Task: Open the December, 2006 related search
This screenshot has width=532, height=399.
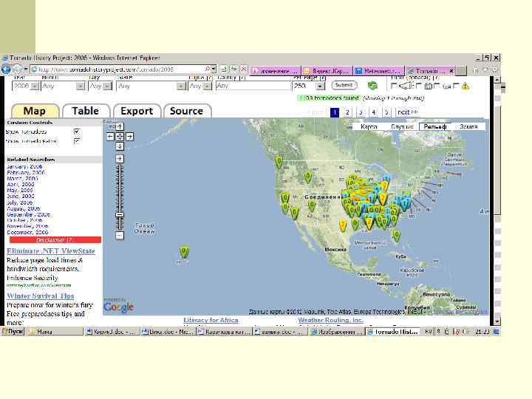Action: 27,233
